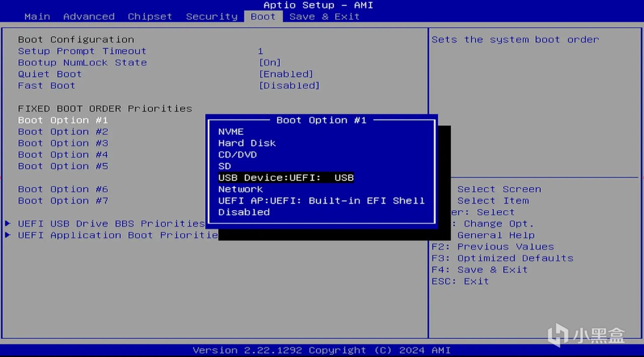Select Boot Option #6 row
Image resolution: width=644 pixels, height=357 pixels.
pos(63,190)
